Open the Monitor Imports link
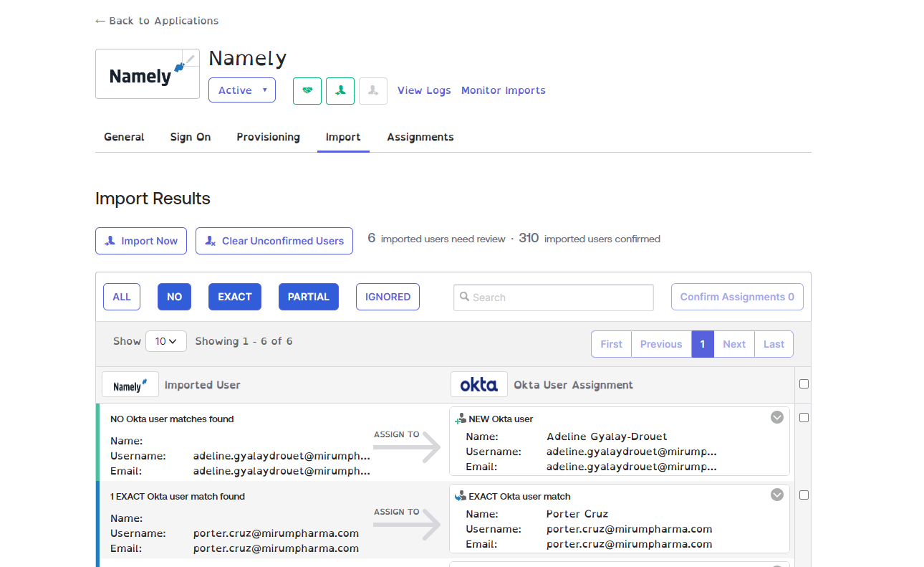This screenshot has width=924, height=567. pyautogui.click(x=504, y=90)
